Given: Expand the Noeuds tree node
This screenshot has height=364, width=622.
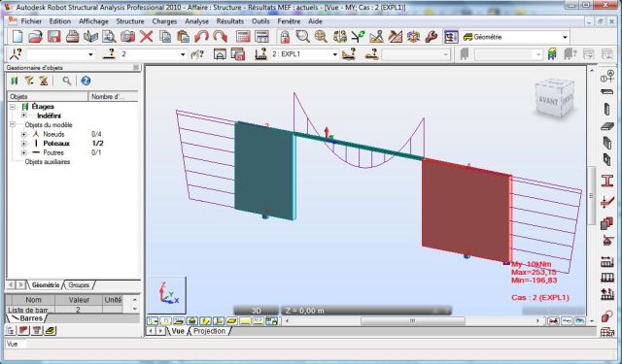Looking at the screenshot, I should 23,134.
